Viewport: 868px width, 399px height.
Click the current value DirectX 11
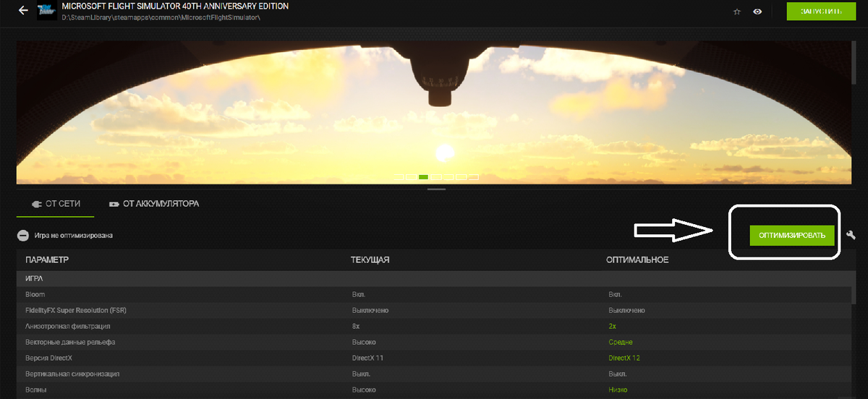(367, 358)
